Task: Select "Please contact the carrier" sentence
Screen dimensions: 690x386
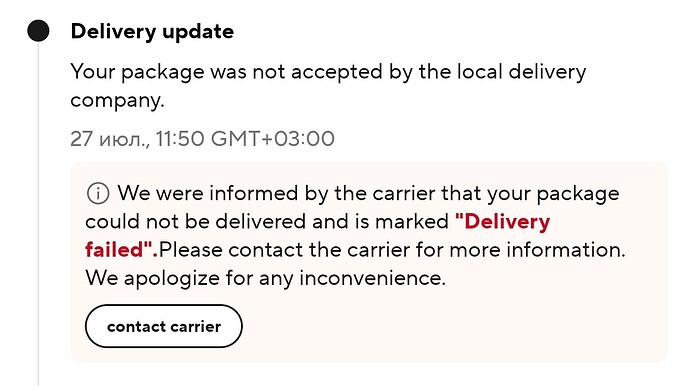Action: [392, 250]
